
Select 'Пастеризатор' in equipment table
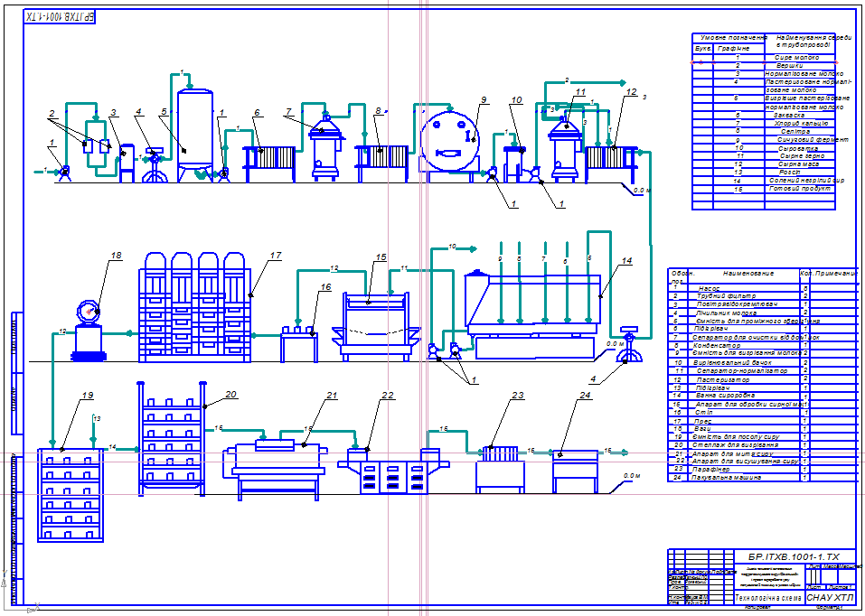coord(723,380)
